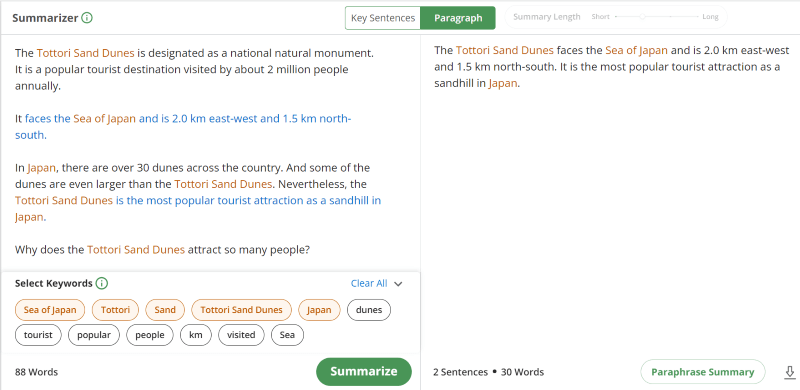Click inside the source text input area
Screen dimensions: 800x390
[x=210, y=152]
